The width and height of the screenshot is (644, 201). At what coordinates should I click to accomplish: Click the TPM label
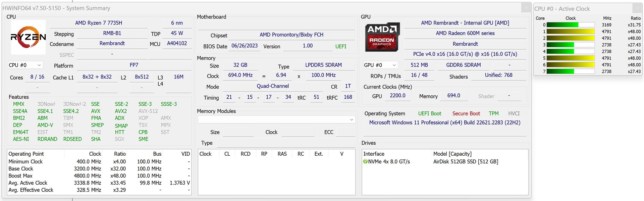(494, 114)
